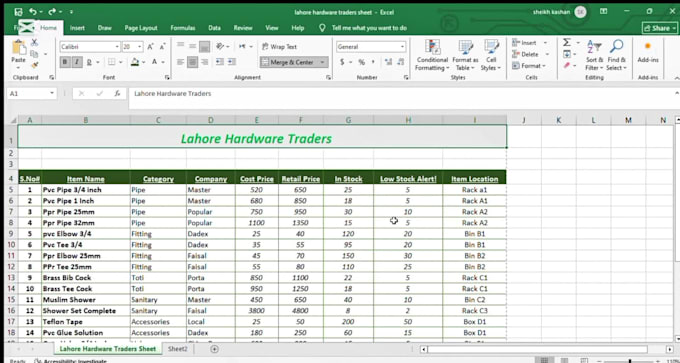Click the Increase Decimal icon
Image resolution: width=680 pixels, height=363 pixels.
click(x=388, y=62)
